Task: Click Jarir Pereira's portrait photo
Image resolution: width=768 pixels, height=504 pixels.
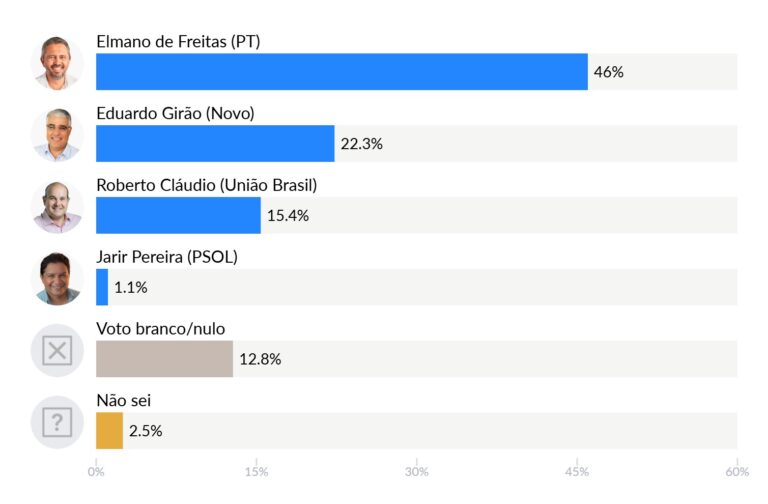Action: point(57,279)
